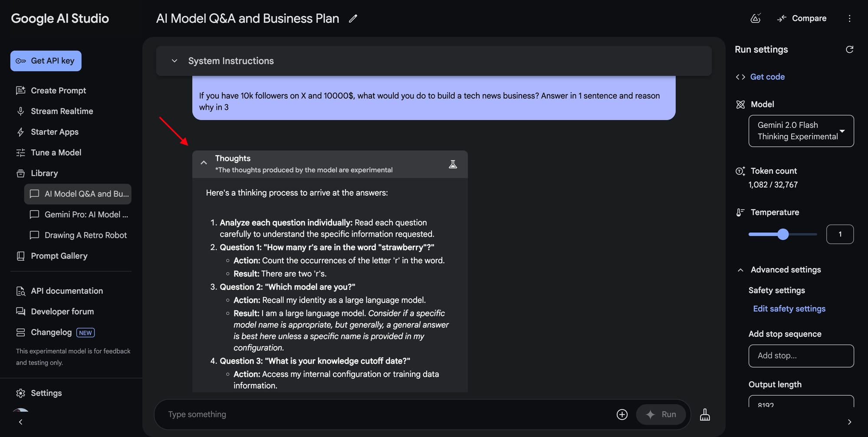Click the Tune a Model sliders icon

(20, 152)
